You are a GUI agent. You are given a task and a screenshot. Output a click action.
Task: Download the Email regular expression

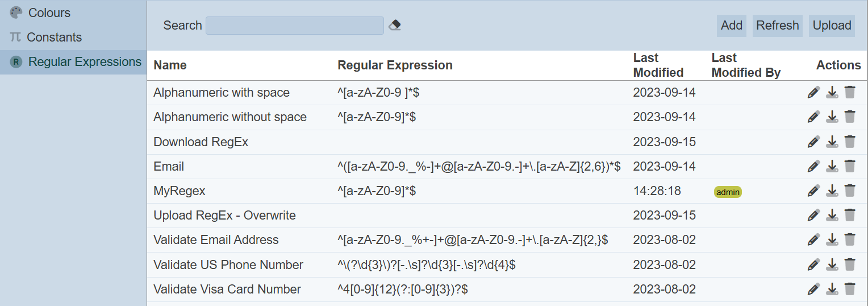click(x=832, y=166)
